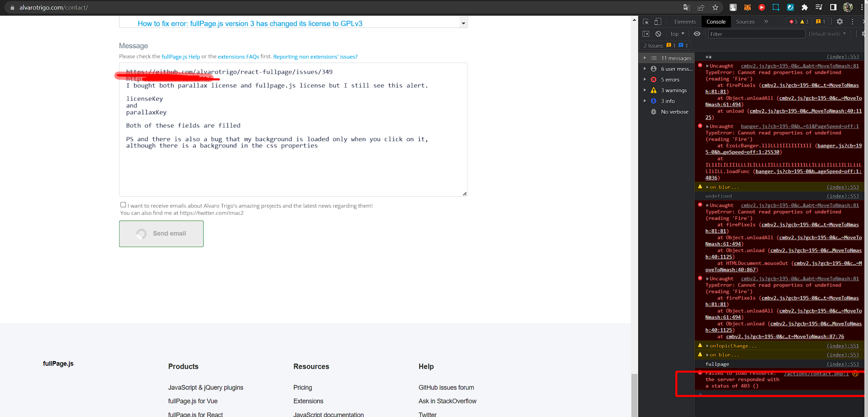Screen dimensions: 868x417
Task: Click the Console tab in DevTools
Action: click(716, 21)
